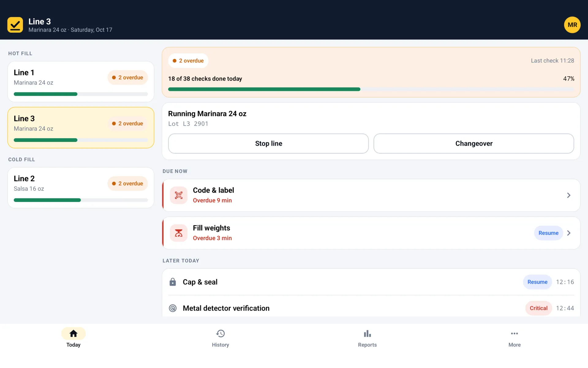Click the Fill weights scale icon
Screen dimensions: 588x368
(x=179, y=233)
